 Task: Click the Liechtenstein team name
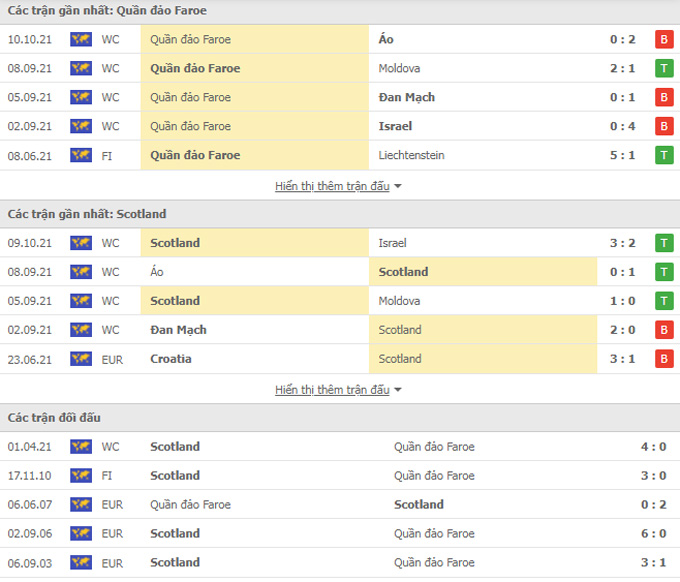(x=412, y=156)
